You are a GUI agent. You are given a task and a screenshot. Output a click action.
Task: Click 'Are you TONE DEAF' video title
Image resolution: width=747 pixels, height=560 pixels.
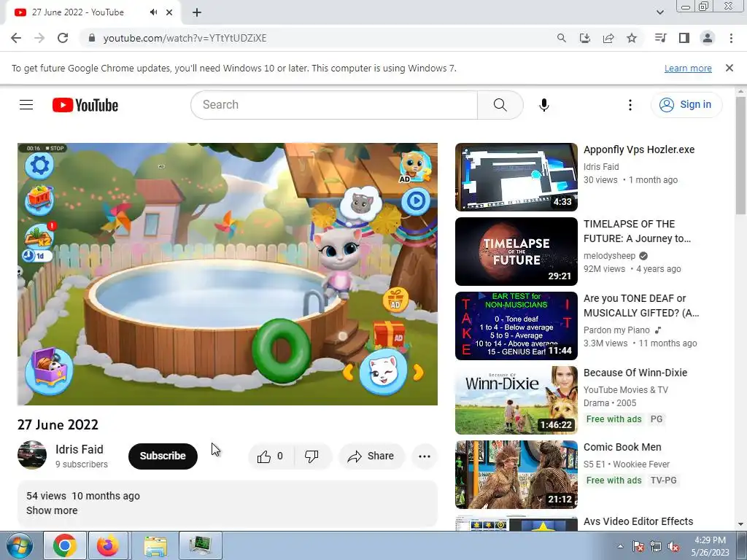(641, 306)
